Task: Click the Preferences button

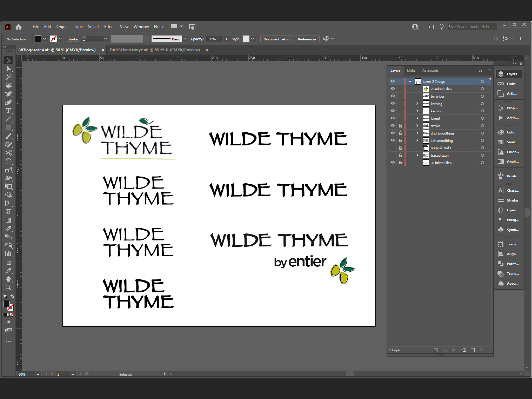Action: (307, 39)
